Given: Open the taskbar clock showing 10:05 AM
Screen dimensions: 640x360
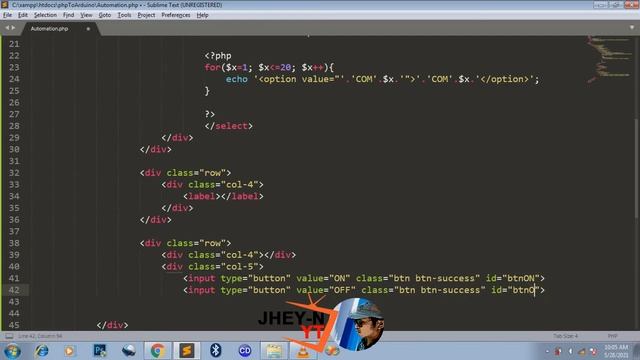Looking at the screenshot, I should click(616, 351).
